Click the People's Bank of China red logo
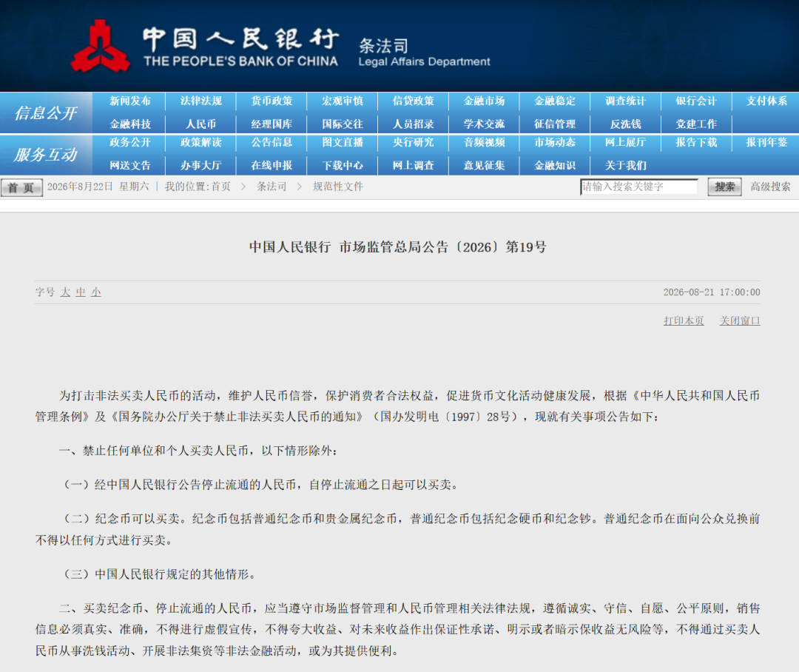This screenshot has height=672, width=799. pos(100,47)
